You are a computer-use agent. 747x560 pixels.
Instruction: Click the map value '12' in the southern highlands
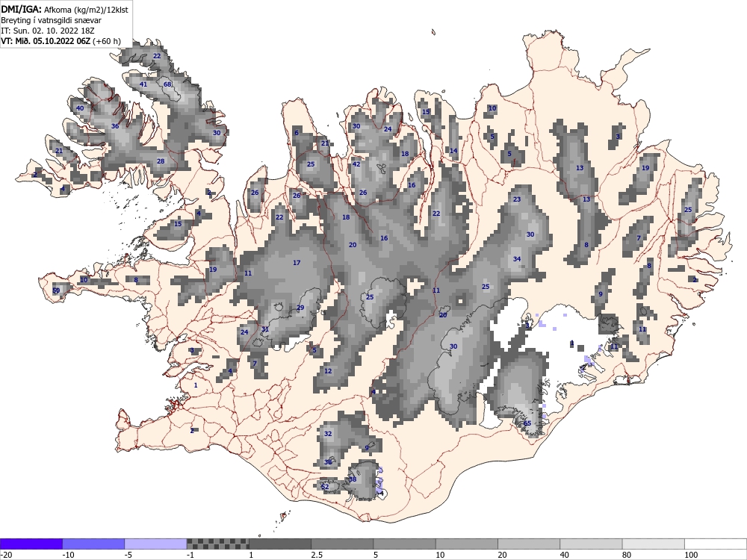(x=328, y=371)
